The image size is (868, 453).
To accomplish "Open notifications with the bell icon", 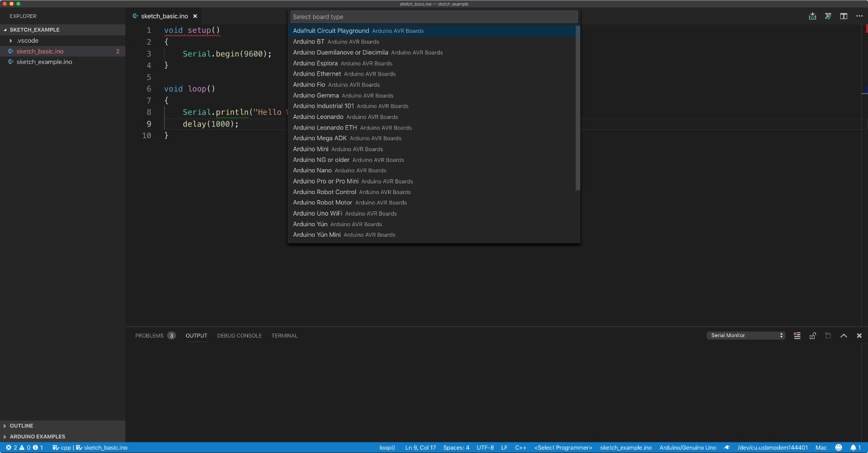I will (x=854, y=447).
